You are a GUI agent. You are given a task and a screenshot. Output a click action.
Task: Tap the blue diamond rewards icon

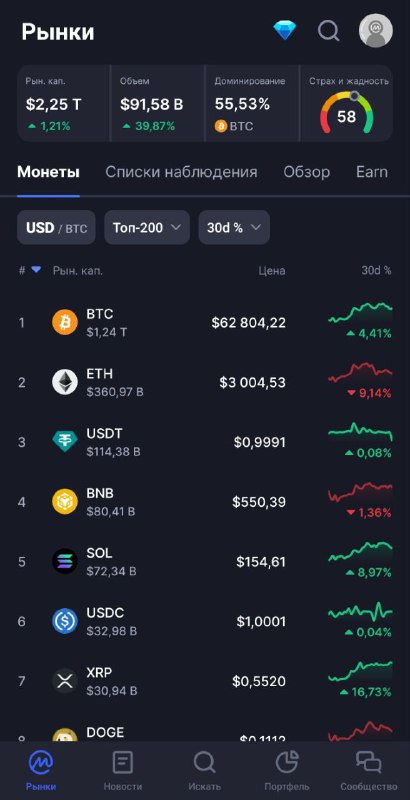[285, 31]
